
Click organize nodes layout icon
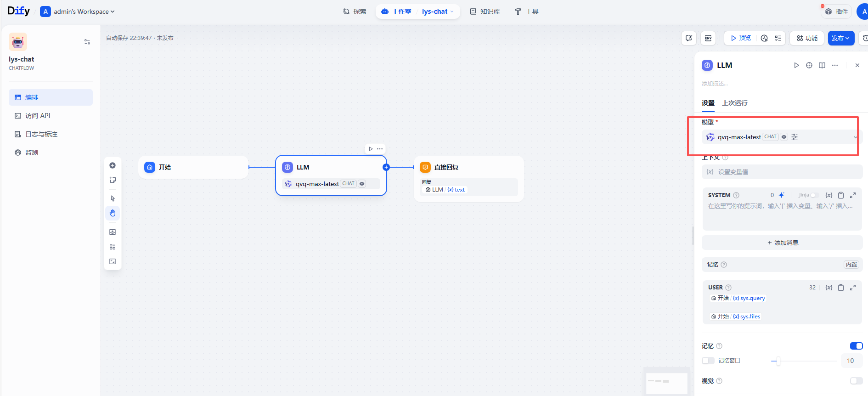pyautogui.click(x=113, y=247)
